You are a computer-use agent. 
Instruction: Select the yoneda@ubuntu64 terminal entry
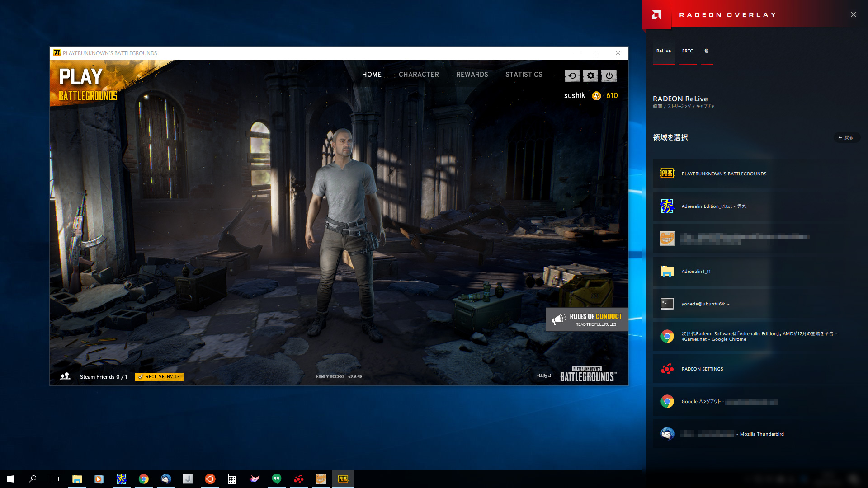[705, 304]
